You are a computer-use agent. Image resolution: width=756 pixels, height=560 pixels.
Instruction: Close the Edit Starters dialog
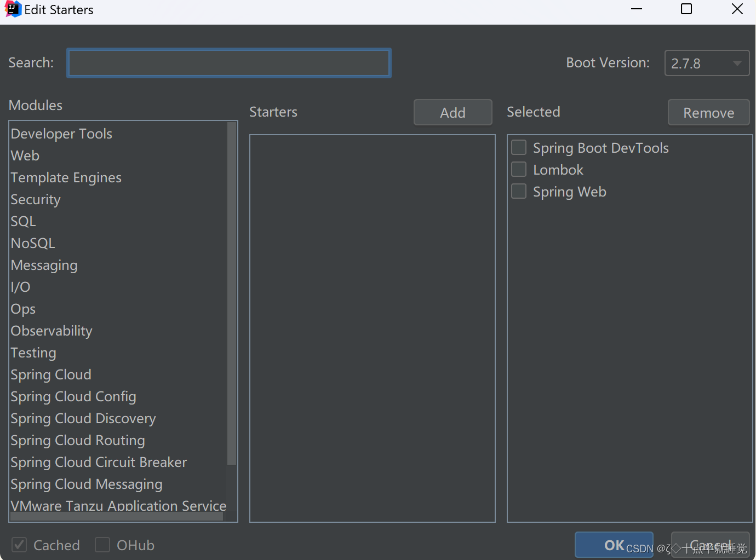click(737, 9)
